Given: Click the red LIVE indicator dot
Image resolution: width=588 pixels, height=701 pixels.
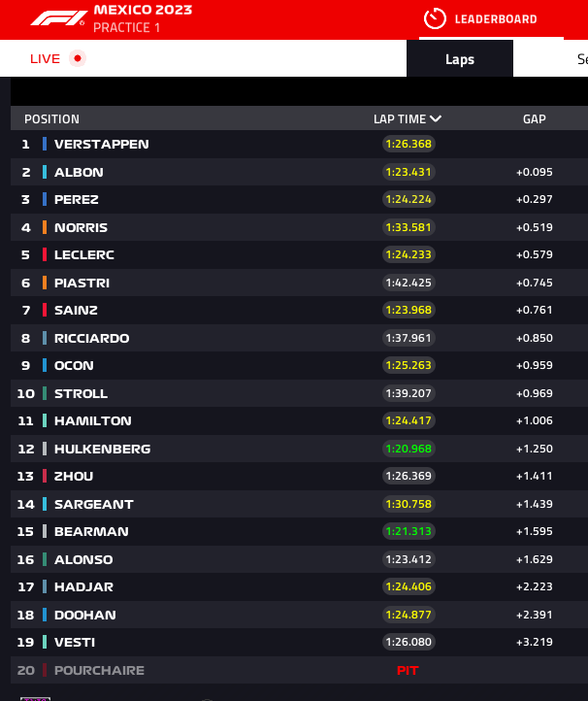Looking at the screenshot, I should 78,58.
